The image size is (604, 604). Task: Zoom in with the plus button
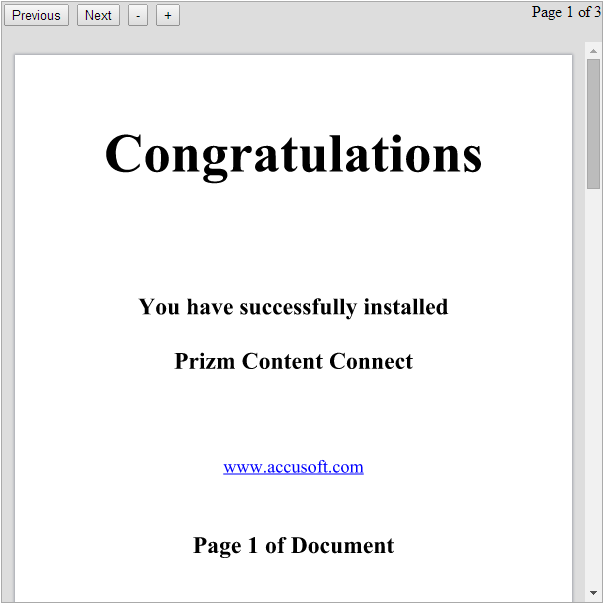point(168,15)
